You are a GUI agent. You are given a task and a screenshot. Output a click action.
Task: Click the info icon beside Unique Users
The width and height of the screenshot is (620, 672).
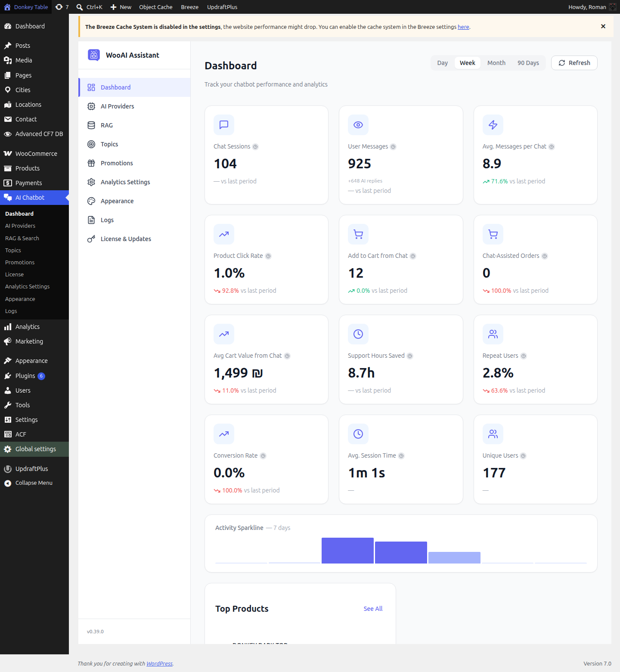pos(523,456)
